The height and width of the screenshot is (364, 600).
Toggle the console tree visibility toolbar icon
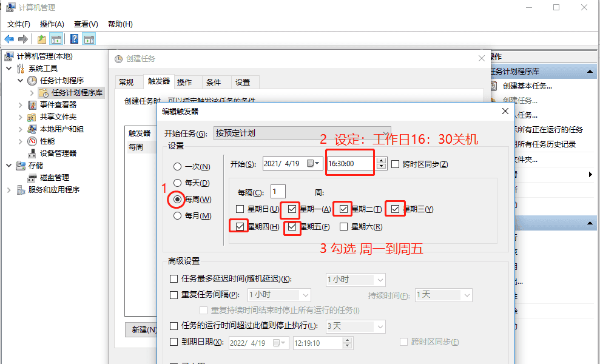56,38
